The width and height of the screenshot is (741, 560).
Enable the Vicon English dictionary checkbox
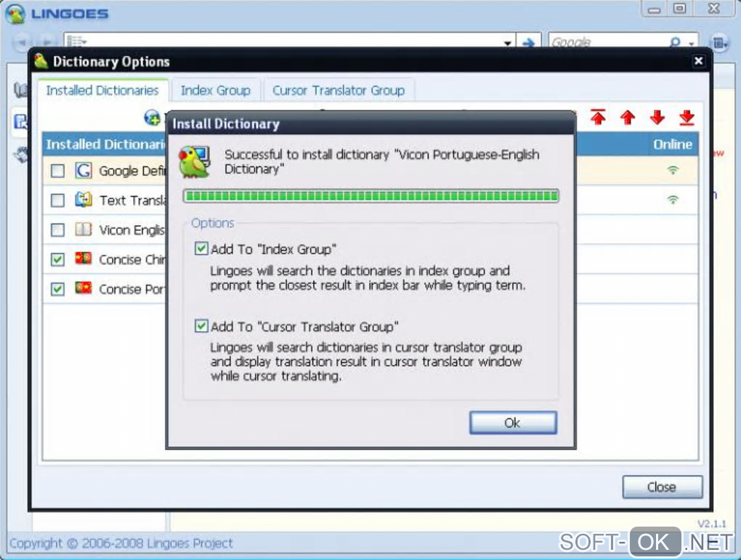pyautogui.click(x=57, y=230)
